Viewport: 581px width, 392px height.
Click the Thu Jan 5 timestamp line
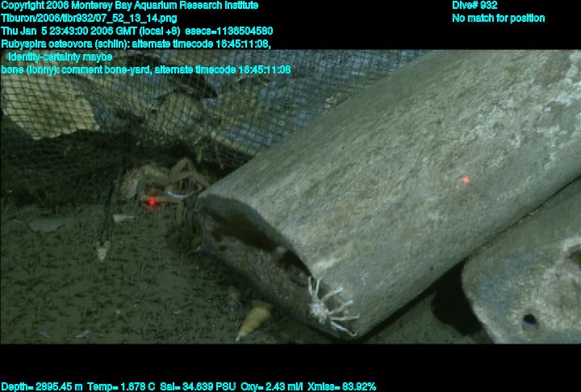coord(137,31)
